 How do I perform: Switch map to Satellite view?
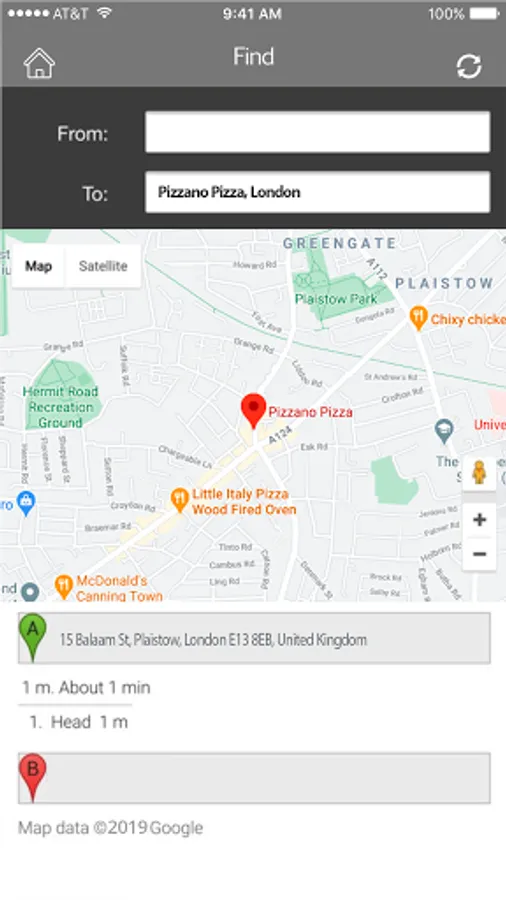(x=103, y=266)
